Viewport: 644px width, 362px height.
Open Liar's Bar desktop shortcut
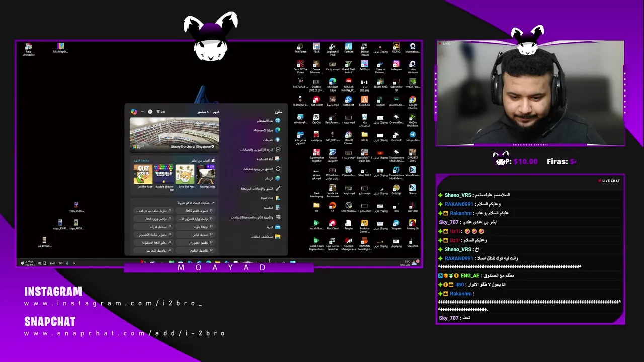coord(413,207)
